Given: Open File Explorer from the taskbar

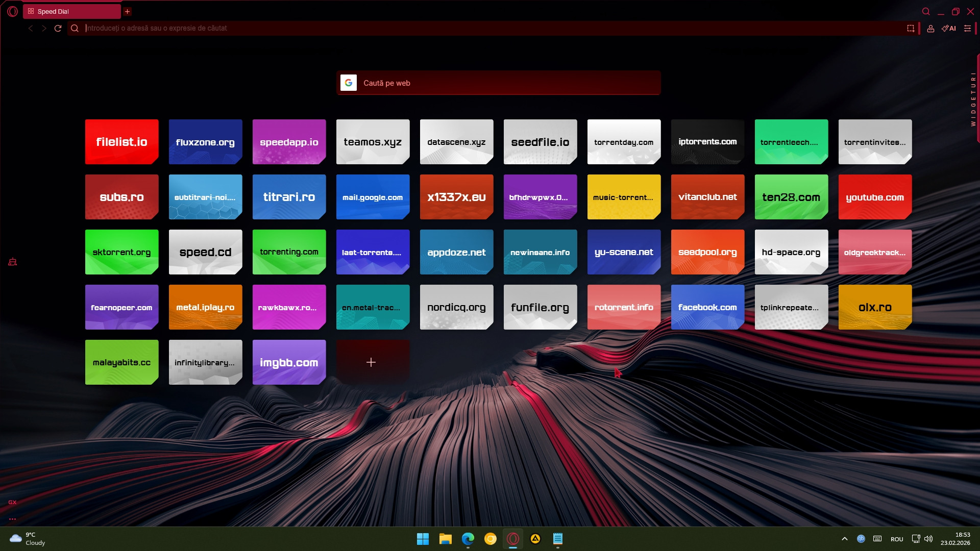Looking at the screenshot, I should click(x=445, y=539).
